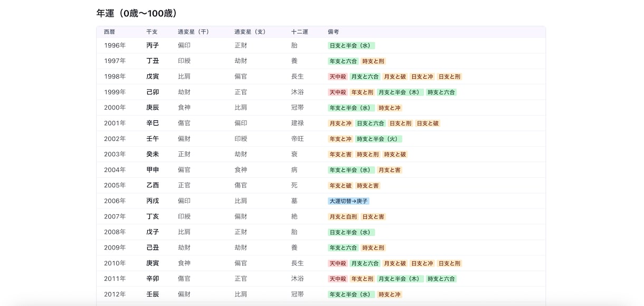Click the 十二運 column header
The image size is (644, 306).
(300, 32)
